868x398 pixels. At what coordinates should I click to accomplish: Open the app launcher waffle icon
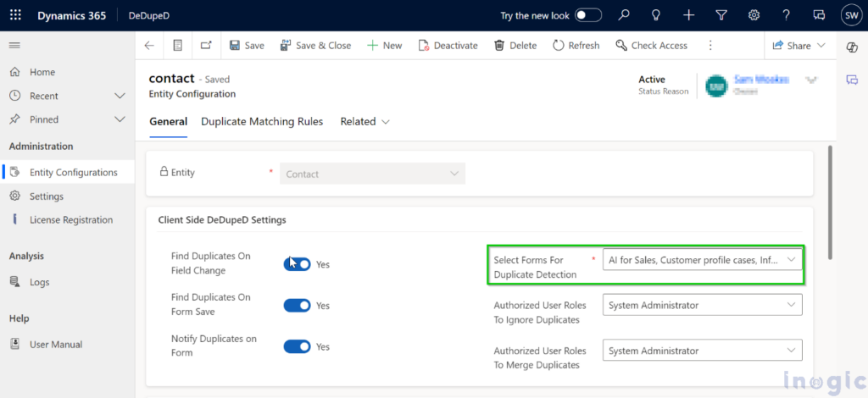15,15
